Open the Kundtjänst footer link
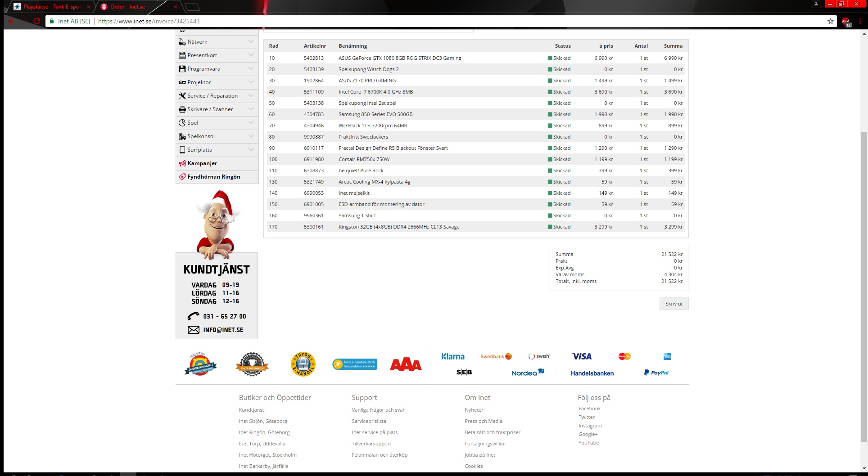The image size is (868, 476). [251, 410]
